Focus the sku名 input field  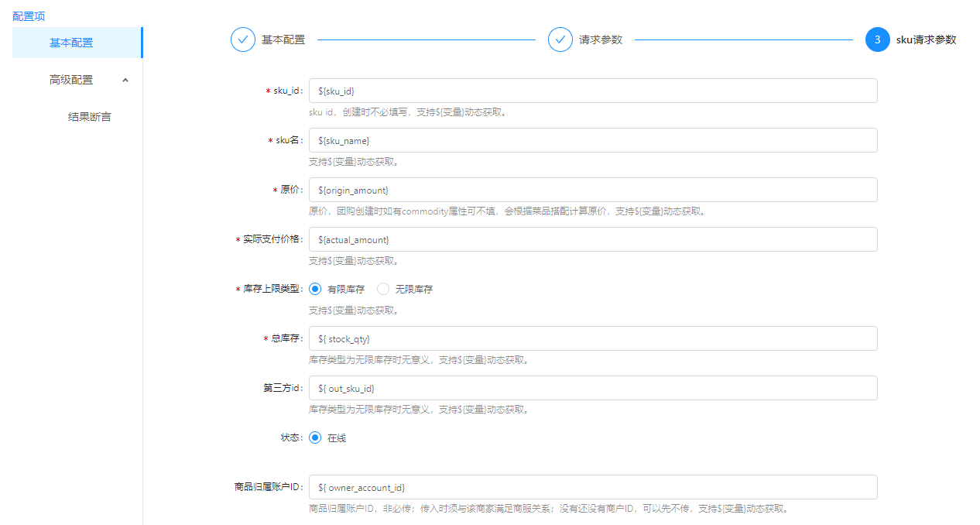pos(593,140)
